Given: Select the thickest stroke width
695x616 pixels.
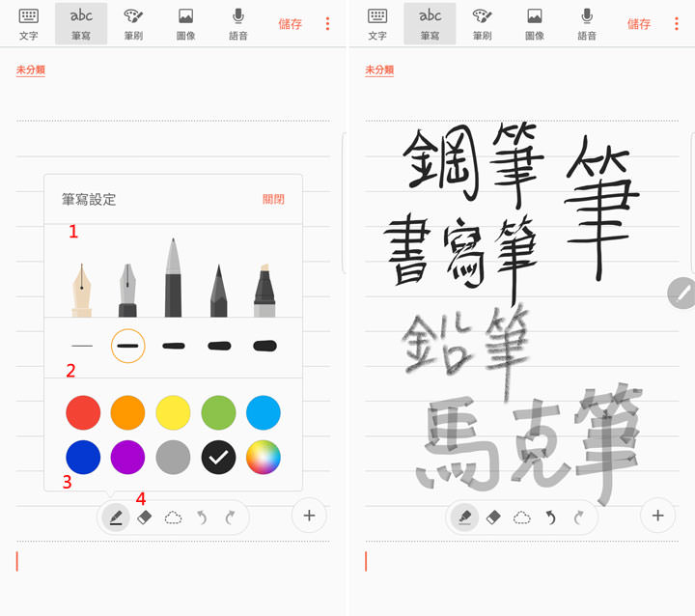Looking at the screenshot, I should pyautogui.click(x=264, y=346).
